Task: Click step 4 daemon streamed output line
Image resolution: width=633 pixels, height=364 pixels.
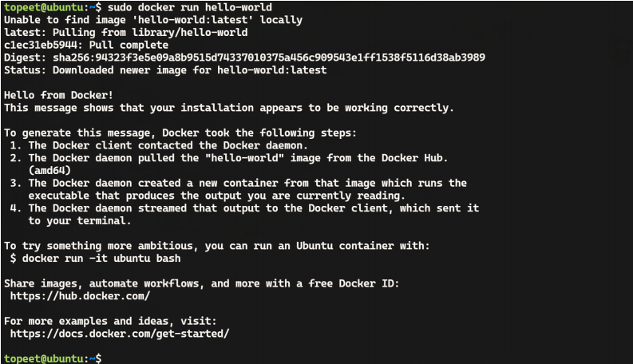Action: click(x=244, y=208)
